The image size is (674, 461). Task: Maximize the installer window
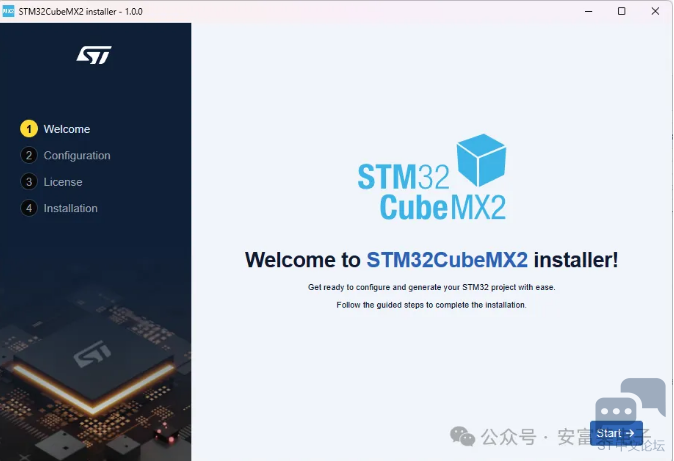pyautogui.click(x=622, y=11)
